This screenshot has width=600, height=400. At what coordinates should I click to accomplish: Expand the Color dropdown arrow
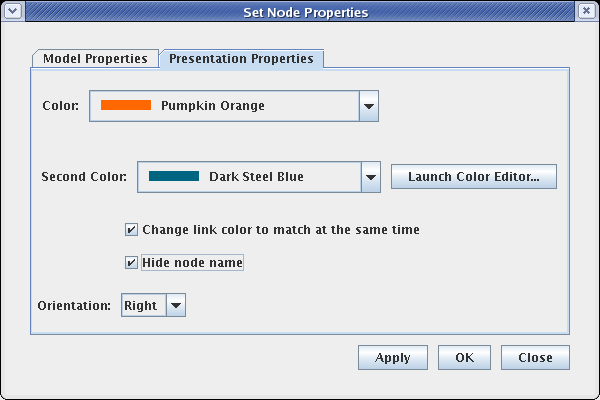point(368,105)
